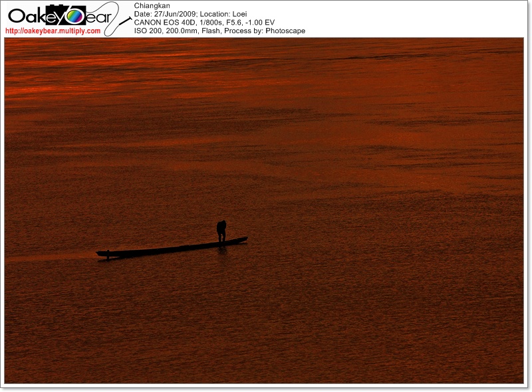Click the 'ISO 200, 200.0mm, Flash, Process by: Photoscape' line
This screenshot has height=392, width=532.
[x=219, y=31]
